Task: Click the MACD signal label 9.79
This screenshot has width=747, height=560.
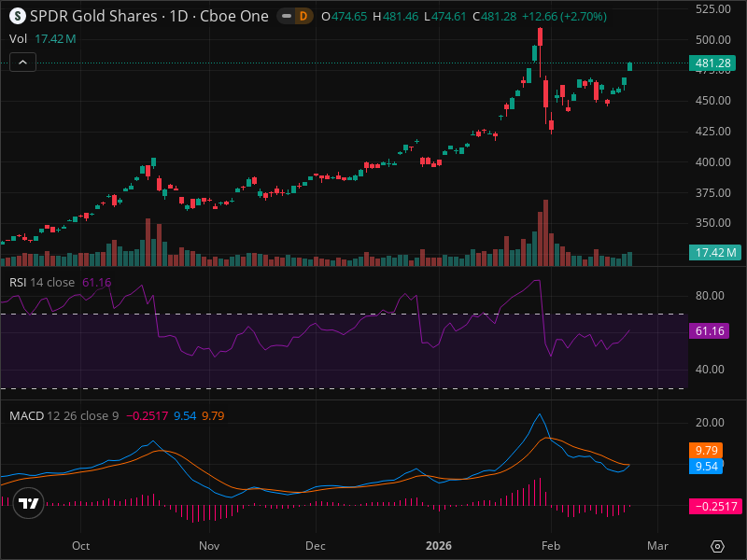Action: (x=706, y=451)
